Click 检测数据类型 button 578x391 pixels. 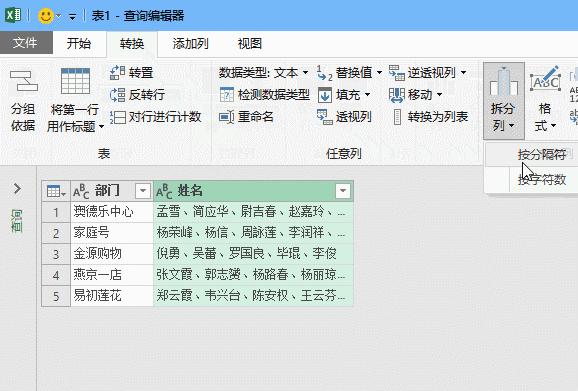point(264,95)
